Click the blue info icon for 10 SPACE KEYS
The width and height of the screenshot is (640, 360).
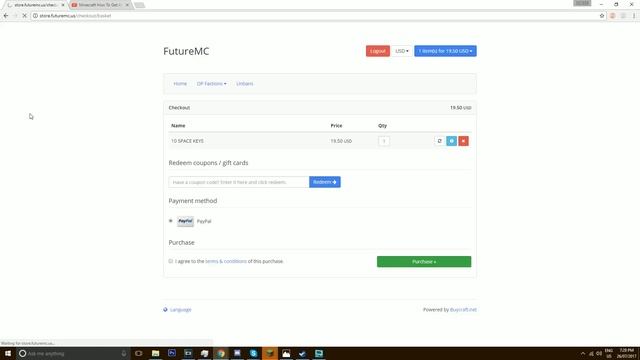(x=451, y=141)
